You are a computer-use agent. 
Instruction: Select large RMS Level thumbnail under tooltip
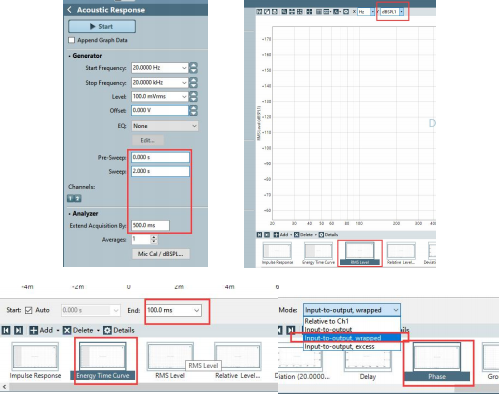pos(170,360)
